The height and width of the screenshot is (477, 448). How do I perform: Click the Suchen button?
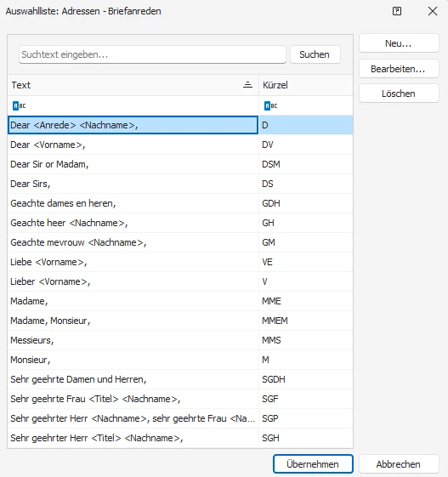pos(315,54)
